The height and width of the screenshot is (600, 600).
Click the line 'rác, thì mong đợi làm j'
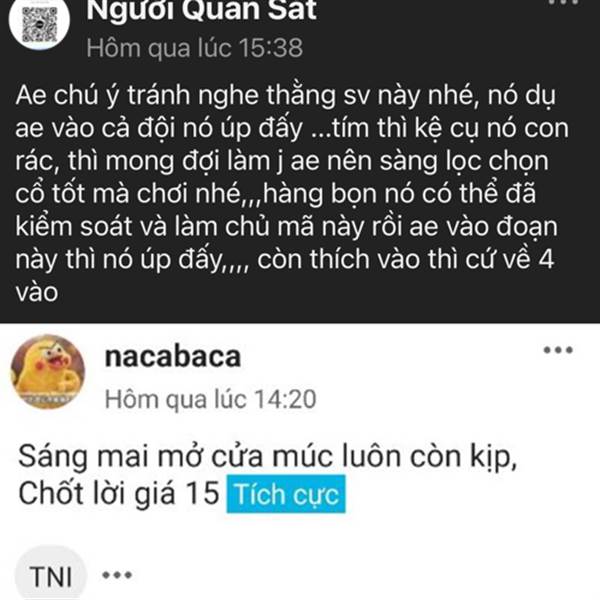[x=282, y=161]
